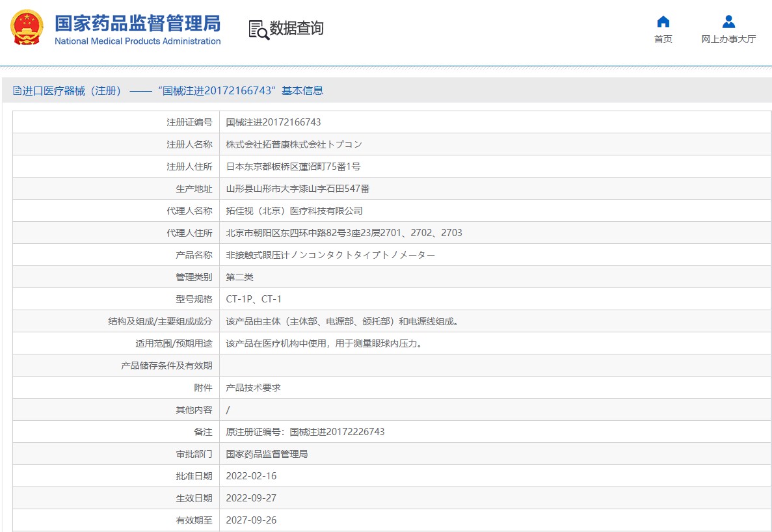Click production address 山形县山形市 value

(298, 189)
